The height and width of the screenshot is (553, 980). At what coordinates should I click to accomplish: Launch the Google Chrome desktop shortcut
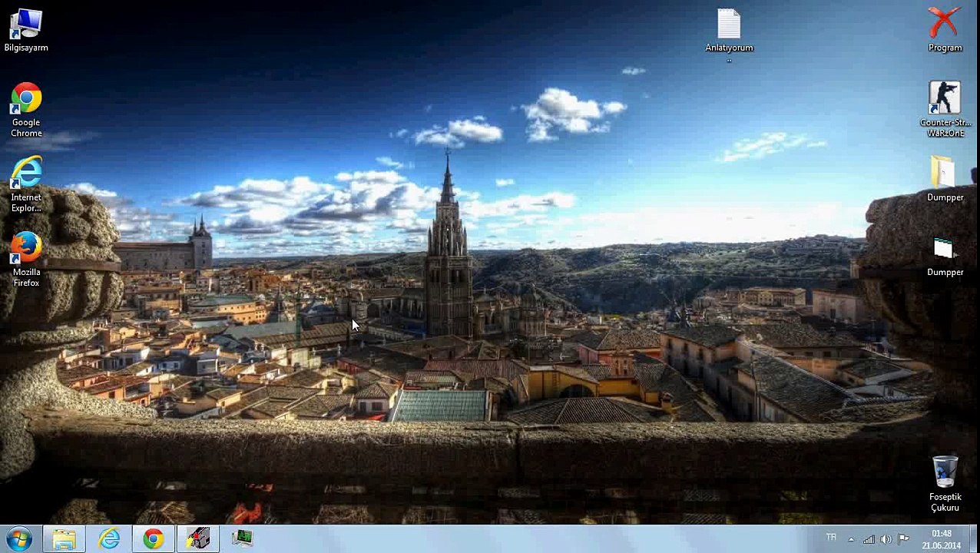26,110
